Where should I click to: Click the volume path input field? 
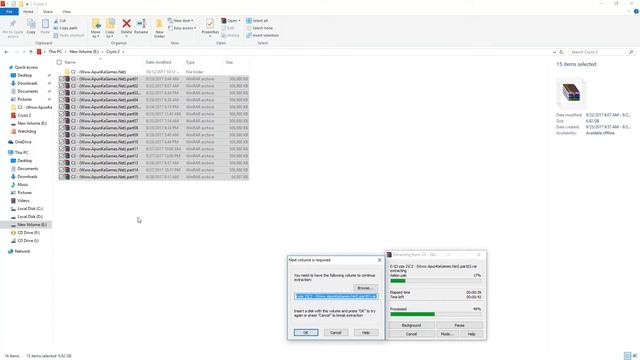336,296
